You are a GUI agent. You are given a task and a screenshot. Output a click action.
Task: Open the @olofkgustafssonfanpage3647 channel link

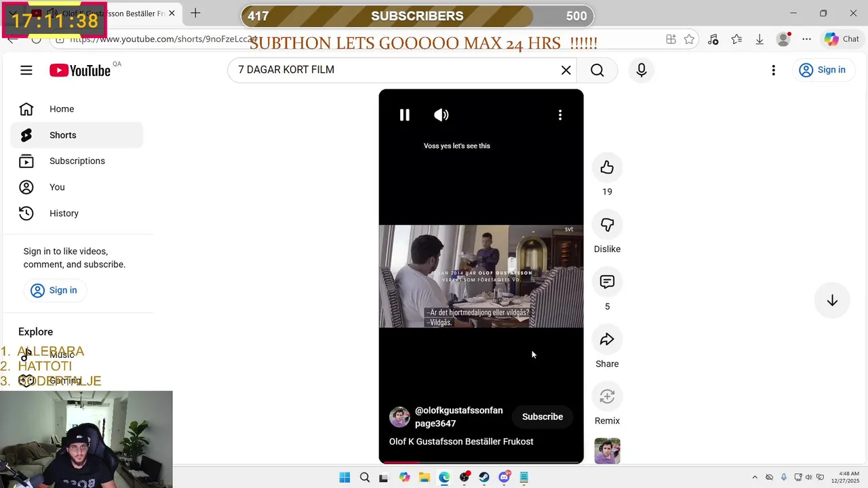[459, 417]
